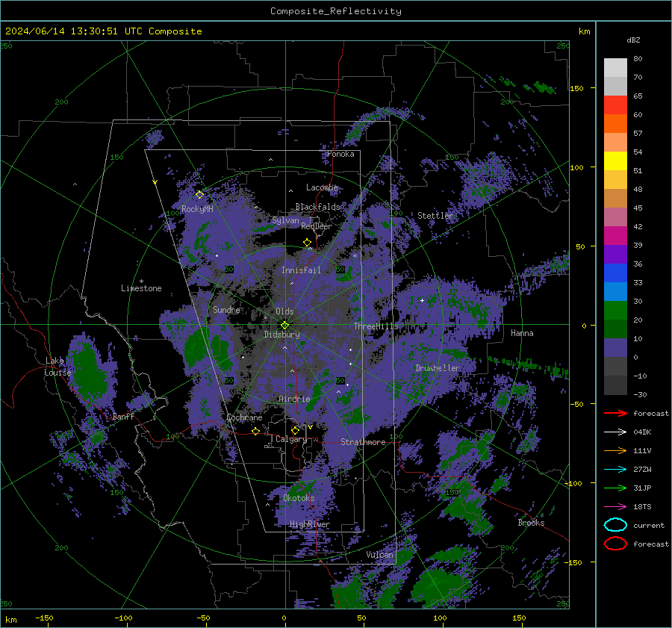Click the Drumheller city label
Viewport: 672px width, 628px height.
(437, 368)
